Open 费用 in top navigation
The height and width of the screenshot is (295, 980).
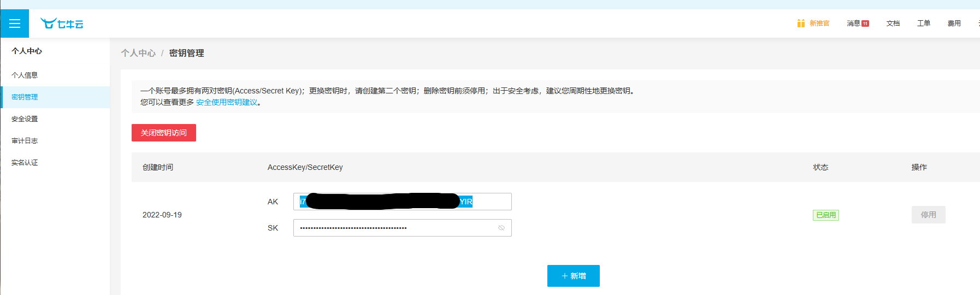click(954, 23)
